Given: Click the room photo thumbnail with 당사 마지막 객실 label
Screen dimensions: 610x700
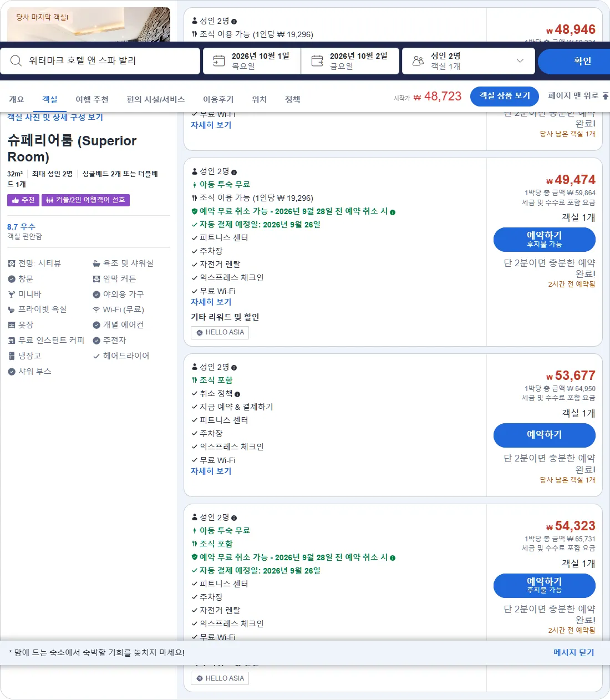Looking at the screenshot, I should (x=89, y=24).
